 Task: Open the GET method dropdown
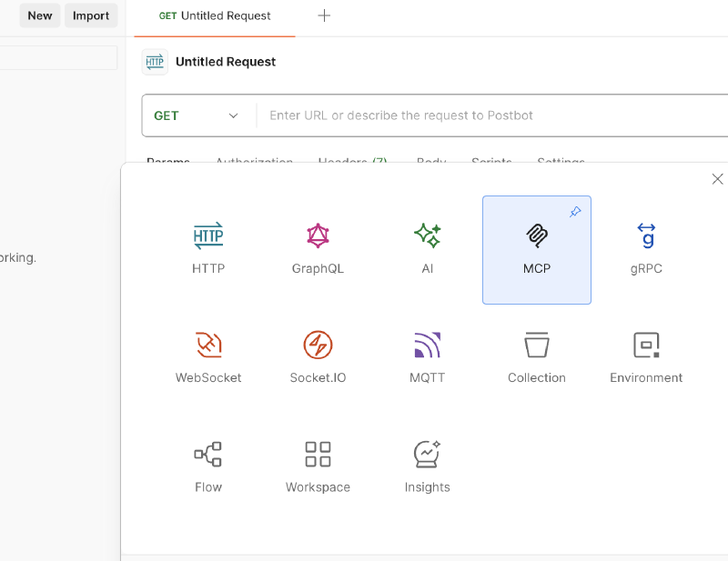click(x=197, y=115)
